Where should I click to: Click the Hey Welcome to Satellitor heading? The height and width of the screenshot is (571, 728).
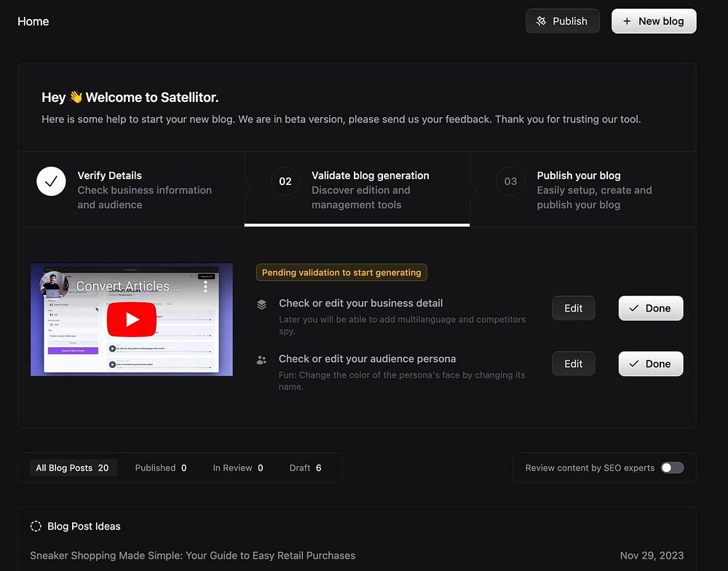click(x=130, y=97)
